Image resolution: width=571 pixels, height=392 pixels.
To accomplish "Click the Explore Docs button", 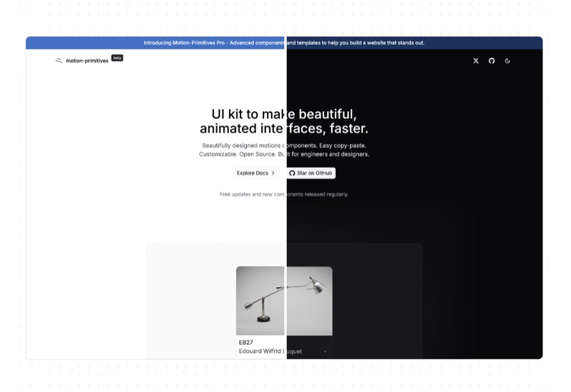I will point(256,173).
